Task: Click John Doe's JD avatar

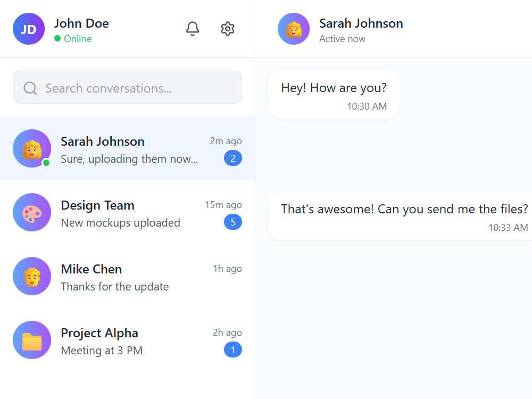Action: click(29, 29)
